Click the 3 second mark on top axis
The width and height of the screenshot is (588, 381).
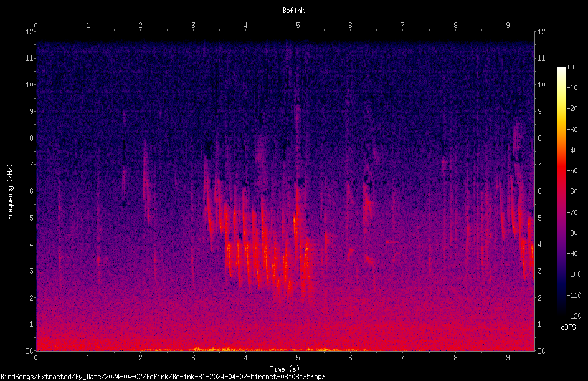(193, 26)
